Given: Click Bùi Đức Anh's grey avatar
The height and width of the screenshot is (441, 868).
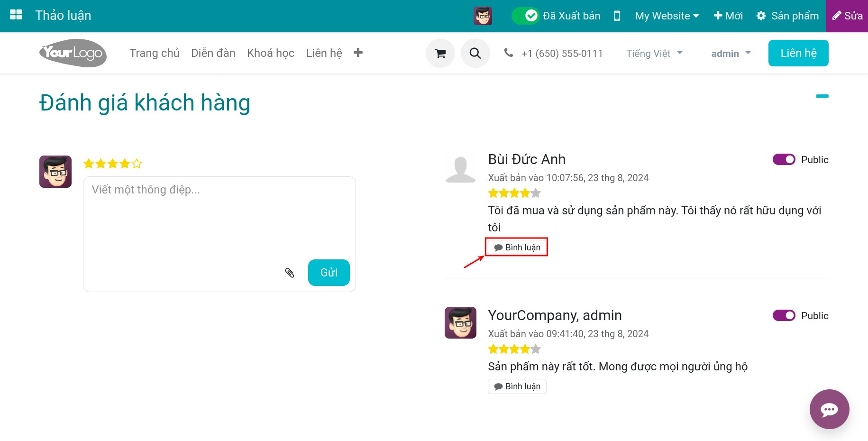Looking at the screenshot, I should pos(460,167).
